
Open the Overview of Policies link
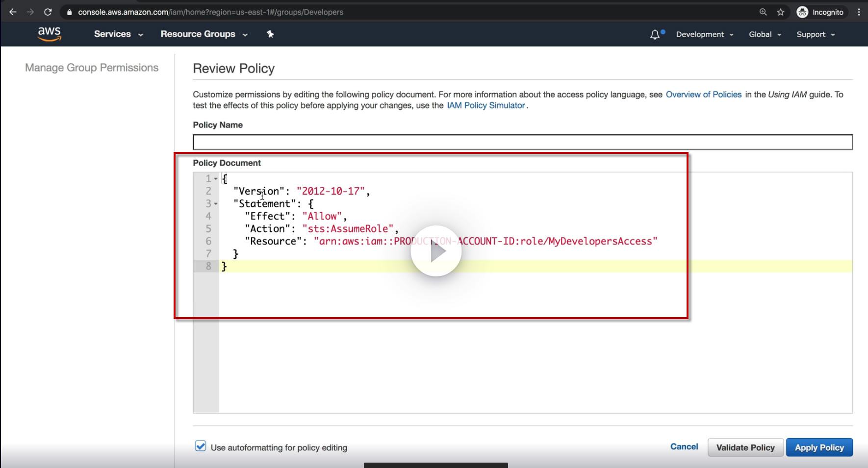tap(704, 95)
